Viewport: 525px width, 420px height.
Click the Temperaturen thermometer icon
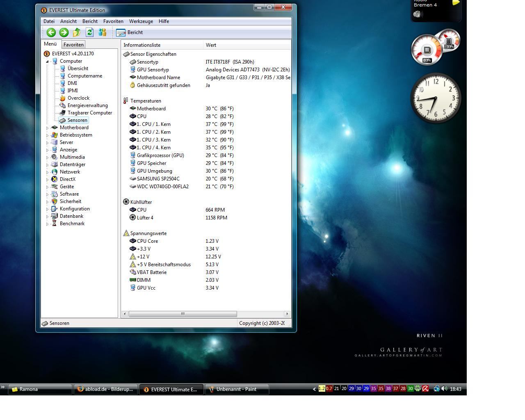point(126,101)
